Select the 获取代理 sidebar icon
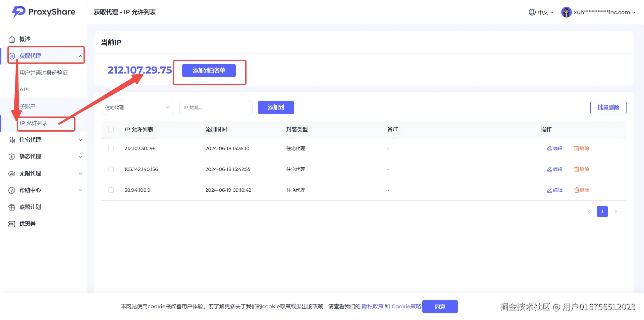 [12, 56]
